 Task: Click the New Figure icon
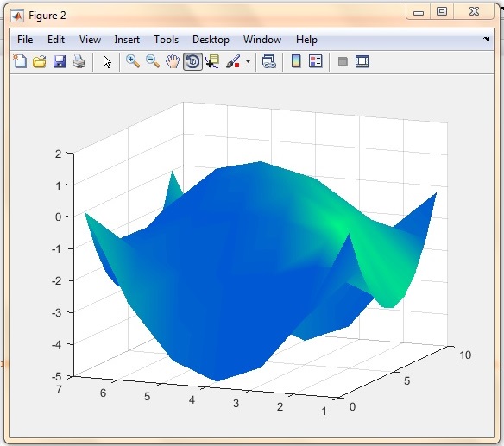coord(20,61)
